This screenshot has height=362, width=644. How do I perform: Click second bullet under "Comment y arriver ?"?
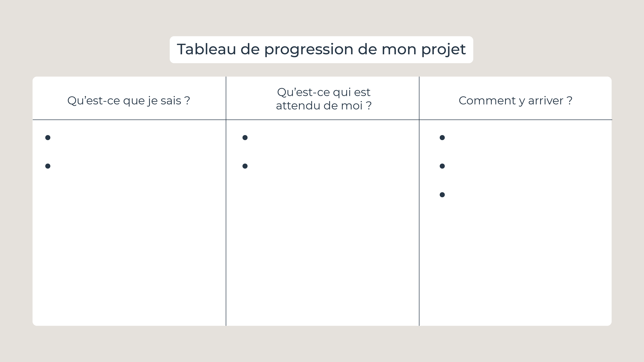tap(442, 166)
